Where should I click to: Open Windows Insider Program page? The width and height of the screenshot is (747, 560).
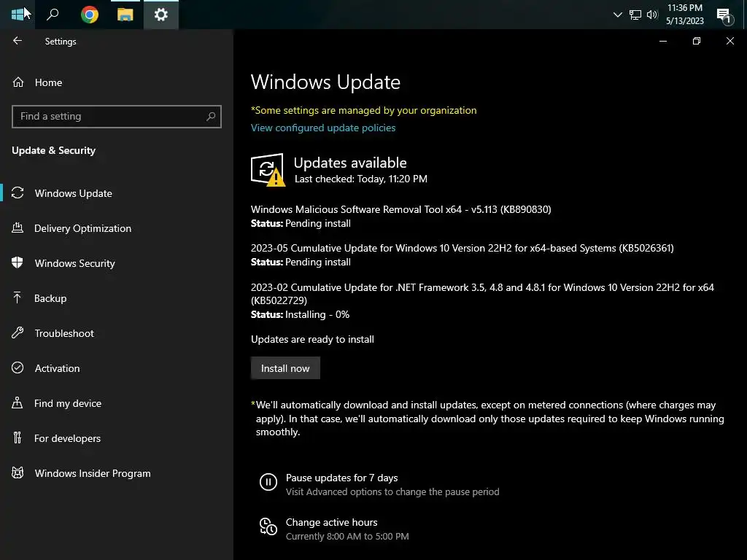[x=93, y=473]
